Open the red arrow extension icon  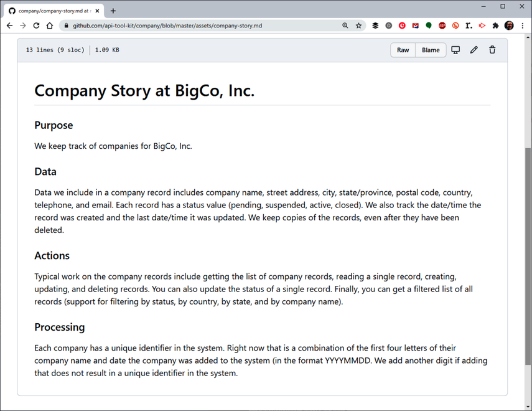482,26
